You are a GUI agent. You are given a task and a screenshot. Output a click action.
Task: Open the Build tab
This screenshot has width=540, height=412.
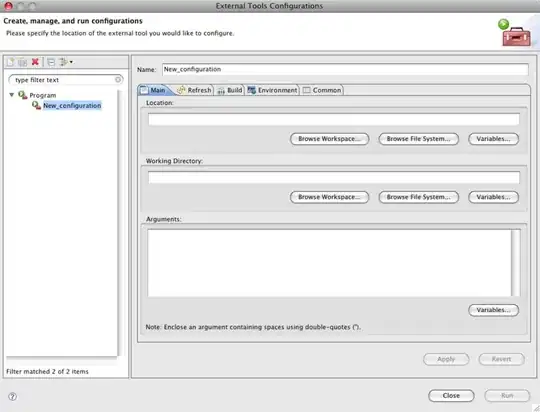point(230,90)
